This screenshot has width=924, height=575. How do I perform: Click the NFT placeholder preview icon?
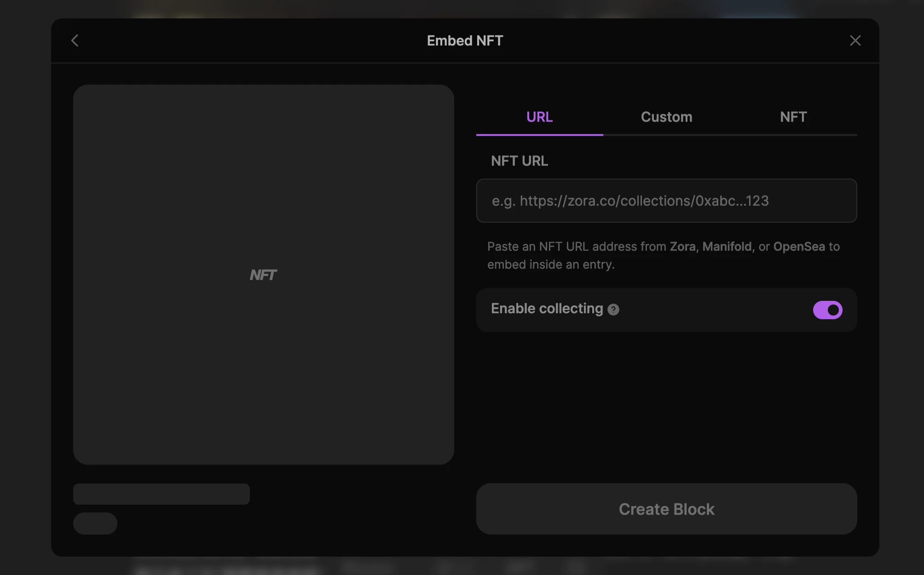click(264, 274)
